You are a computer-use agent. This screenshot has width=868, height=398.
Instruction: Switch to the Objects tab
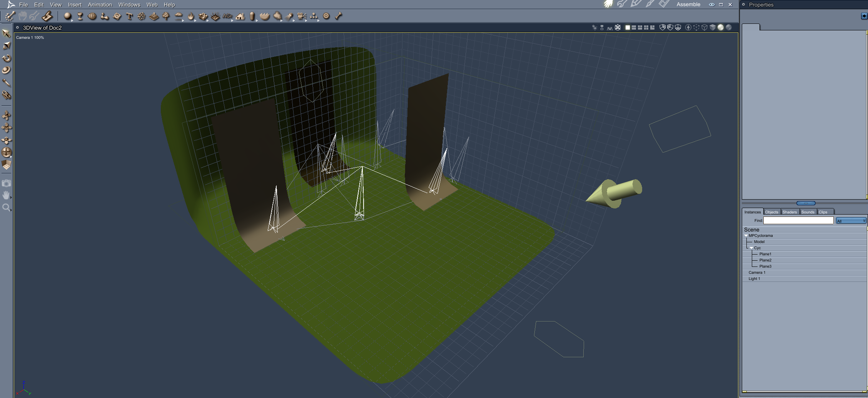tap(771, 212)
